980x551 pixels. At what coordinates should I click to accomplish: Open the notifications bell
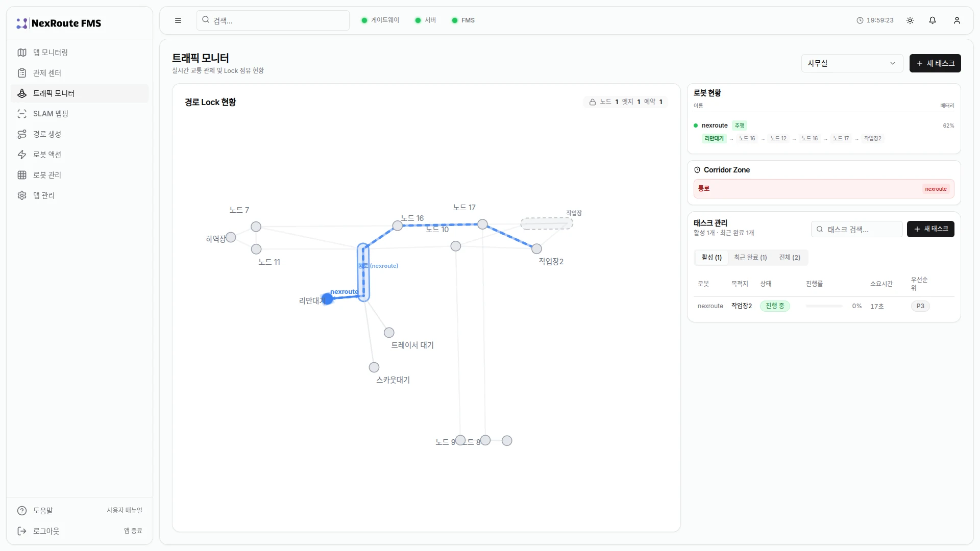(x=933, y=20)
